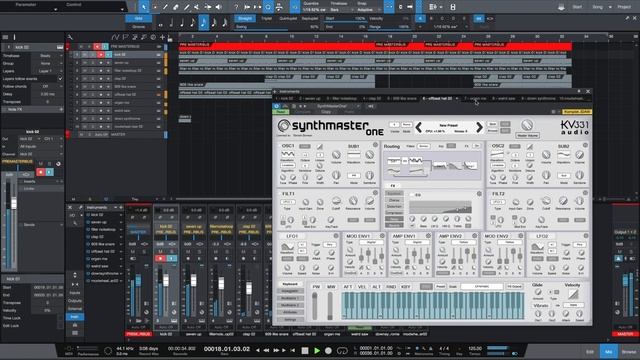Open the FILT2 Type dropdown
Viewport: 640px width, 360px height.
[x=498, y=202]
